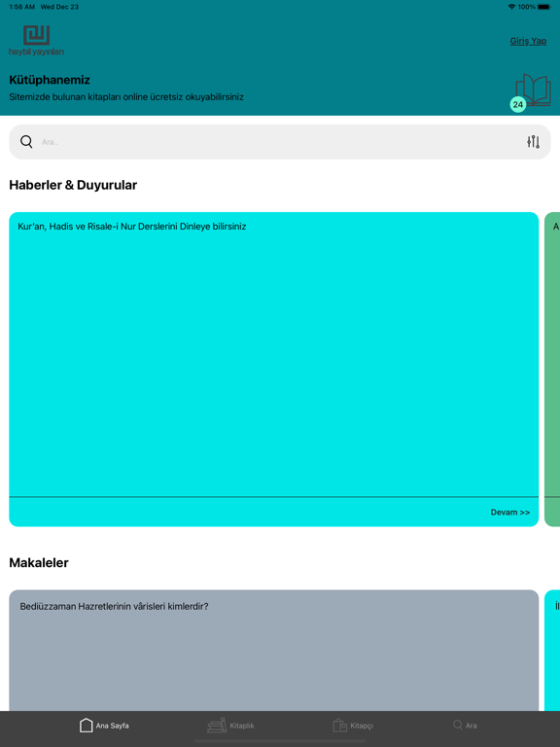Tap the 24 books count badge
Viewport: 560px width, 747px height.
[518, 104]
